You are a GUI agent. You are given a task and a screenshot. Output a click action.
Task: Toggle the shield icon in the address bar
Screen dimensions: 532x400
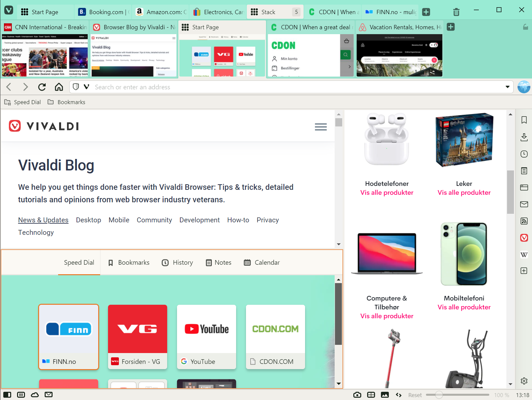pos(76,87)
